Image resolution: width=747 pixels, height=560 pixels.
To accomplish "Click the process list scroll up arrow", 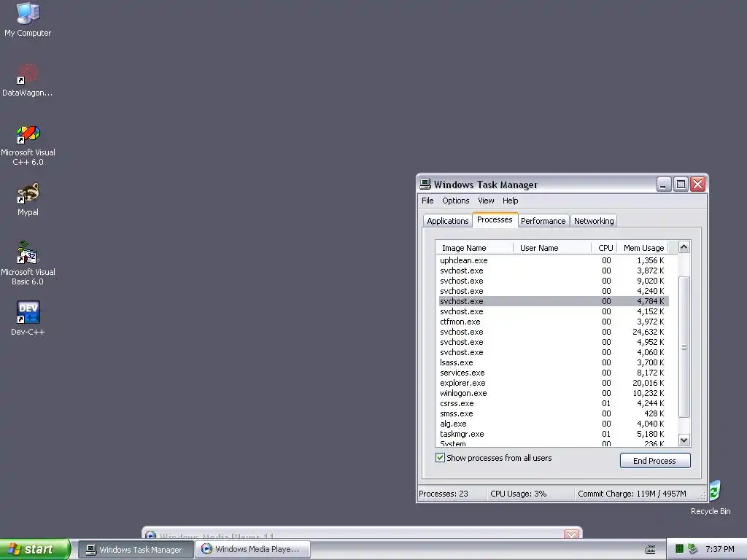I will 684,246.
